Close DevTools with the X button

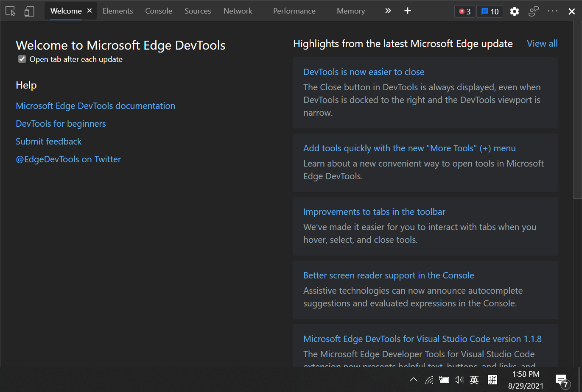(572, 11)
